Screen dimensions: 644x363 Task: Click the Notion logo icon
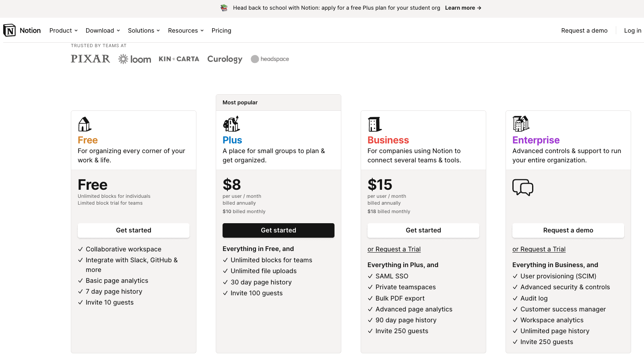pyautogui.click(x=10, y=30)
